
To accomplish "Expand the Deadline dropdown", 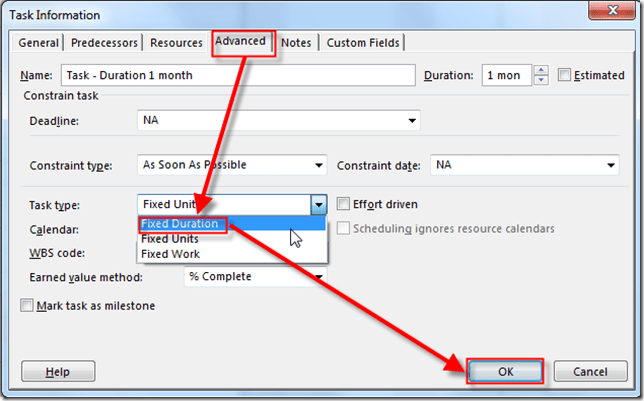I will pos(412,121).
